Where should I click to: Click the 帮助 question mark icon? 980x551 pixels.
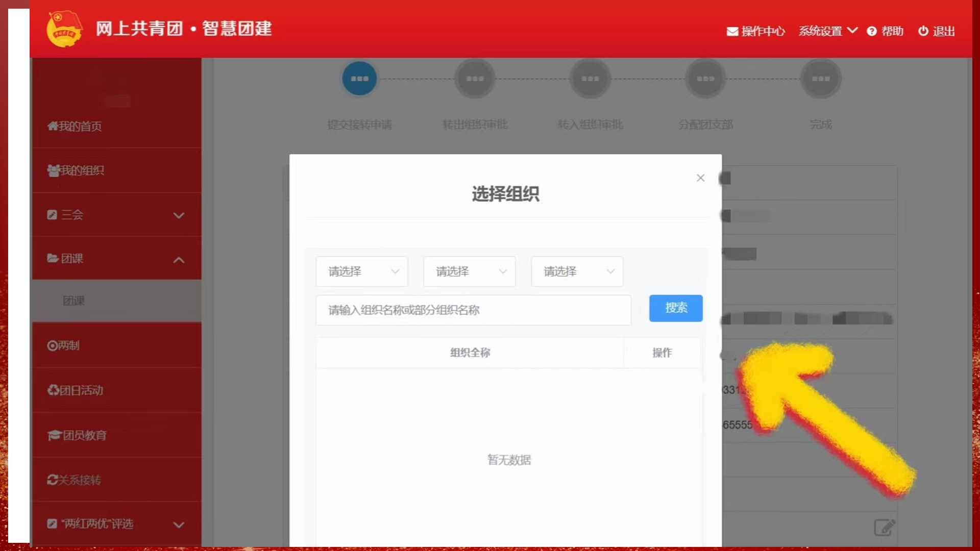(871, 32)
